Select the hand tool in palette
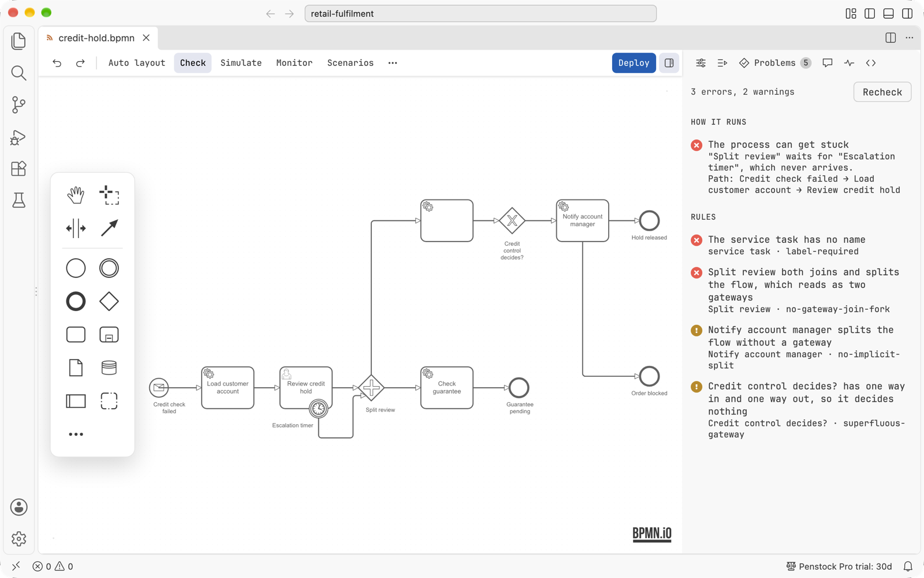The image size is (924, 578). (76, 195)
